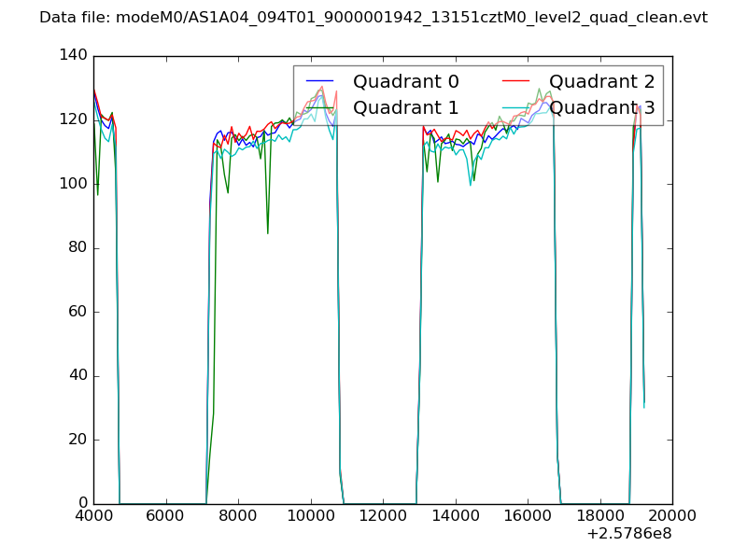747x560 pixels.
Task: Click the x-axis tick label 4000
Action: tap(93, 516)
